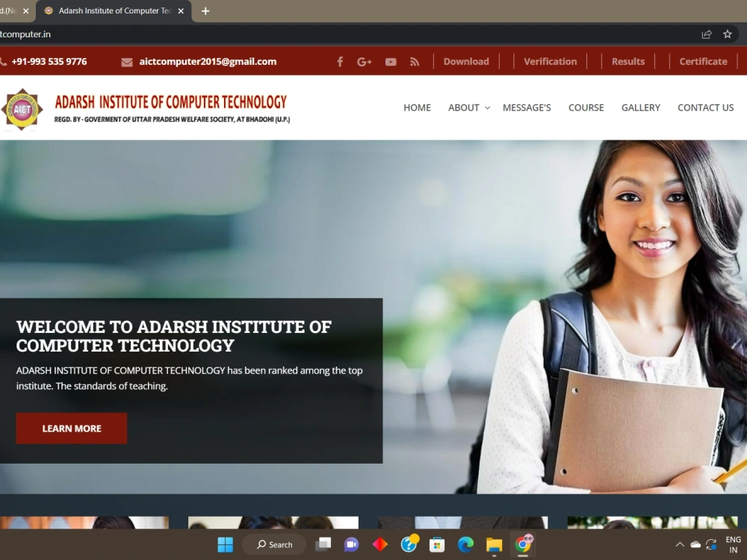Click the fourth thumbnail below the banner
The height and width of the screenshot is (560, 747).
652,523
